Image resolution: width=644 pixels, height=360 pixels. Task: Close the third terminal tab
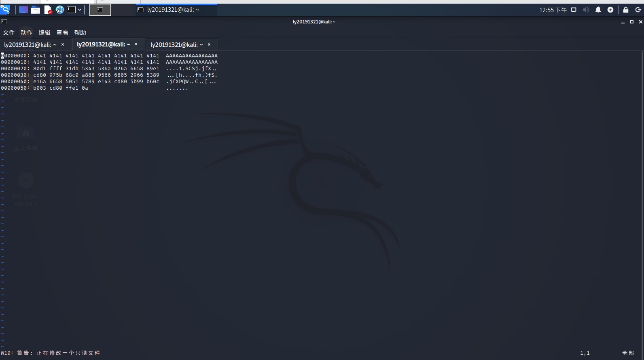(209, 44)
